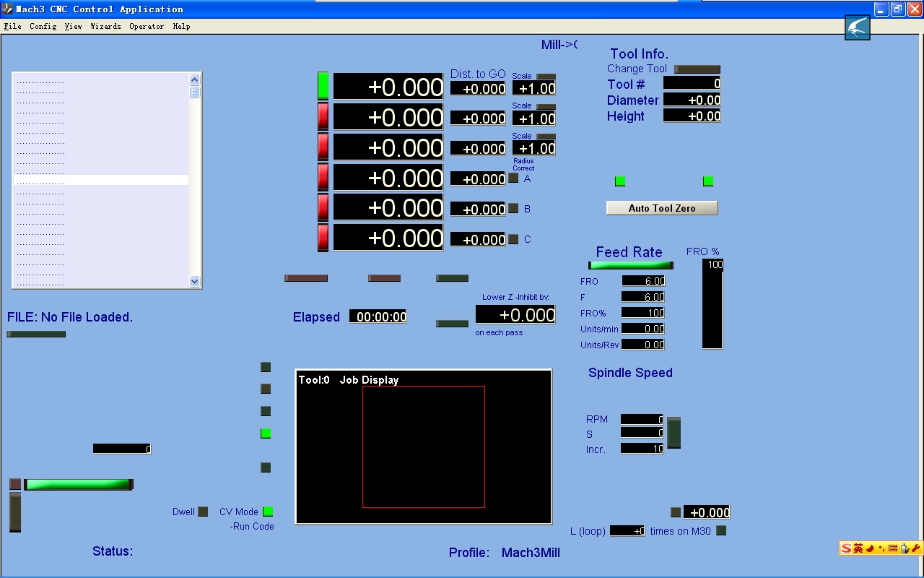Click the Scale indicator of the top axis row
The image size is (924, 578).
pyautogui.click(x=546, y=76)
